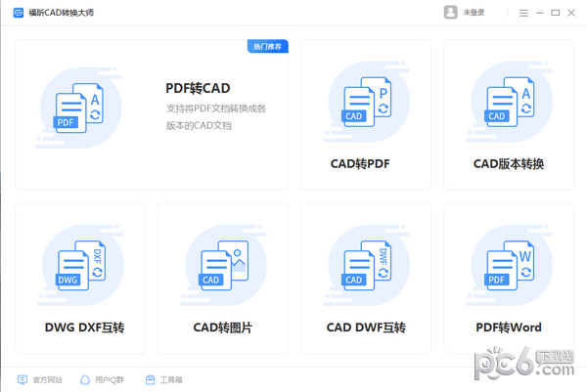Click the CAD转PDF icon
Image resolution: width=587 pixels, height=392 pixels.
pyautogui.click(x=366, y=102)
